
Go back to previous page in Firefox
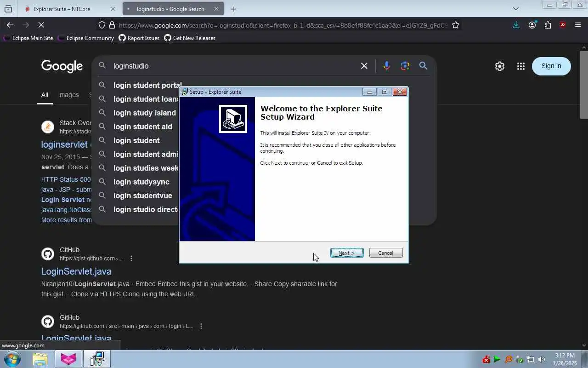click(10, 25)
